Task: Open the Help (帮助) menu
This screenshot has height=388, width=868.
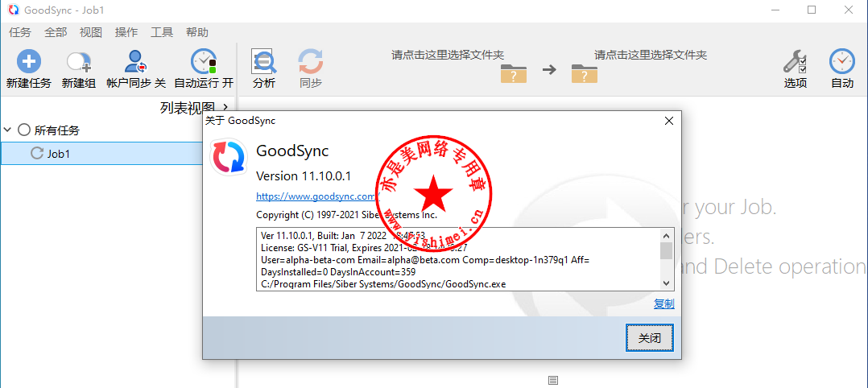Action: pyautogui.click(x=197, y=32)
